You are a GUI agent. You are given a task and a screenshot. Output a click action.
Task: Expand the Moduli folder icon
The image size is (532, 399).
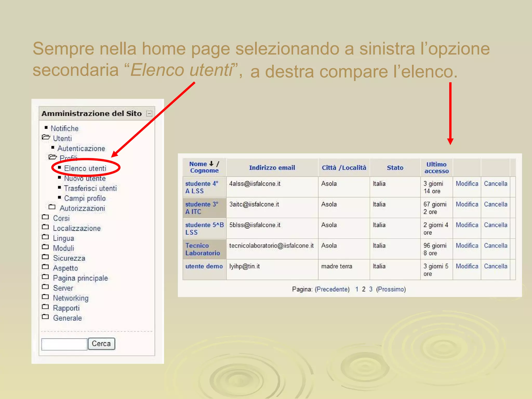point(45,247)
